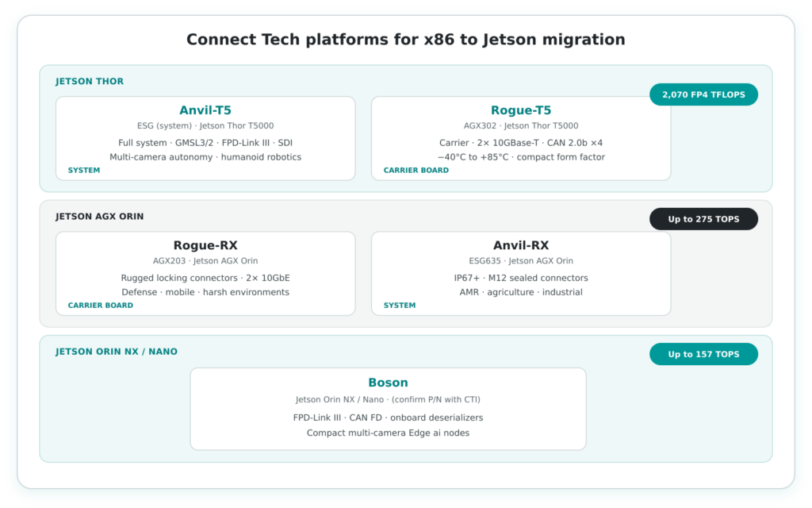This screenshot has width=812, height=508.
Task: Click 'ESG (system) · Jetson Thor T5000' subtitle
Action: click(x=205, y=125)
